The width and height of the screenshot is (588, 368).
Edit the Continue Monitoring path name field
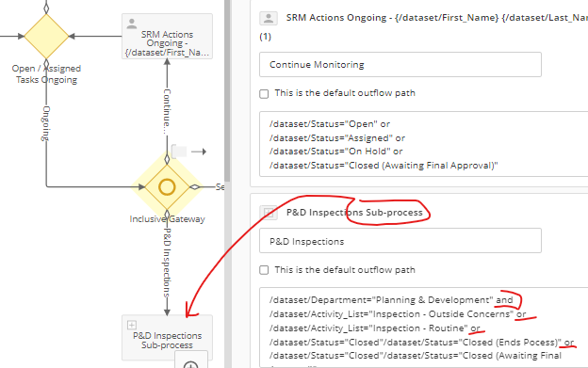400,65
